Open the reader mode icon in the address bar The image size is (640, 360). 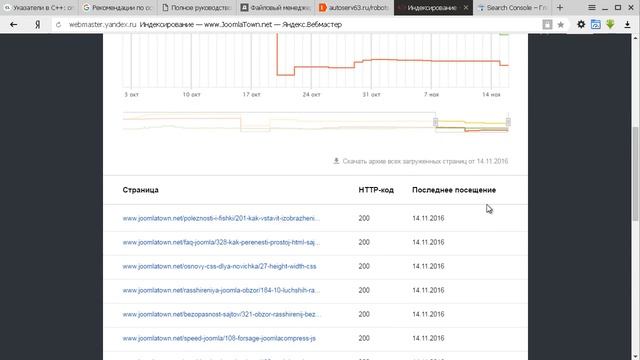[x=547, y=24]
